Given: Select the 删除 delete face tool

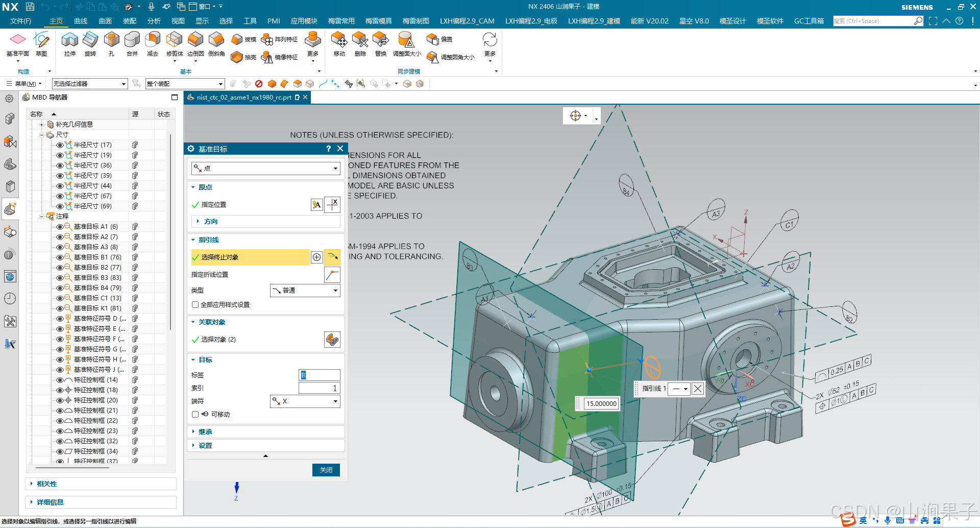Looking at the screenshot, I should point(360,44).
